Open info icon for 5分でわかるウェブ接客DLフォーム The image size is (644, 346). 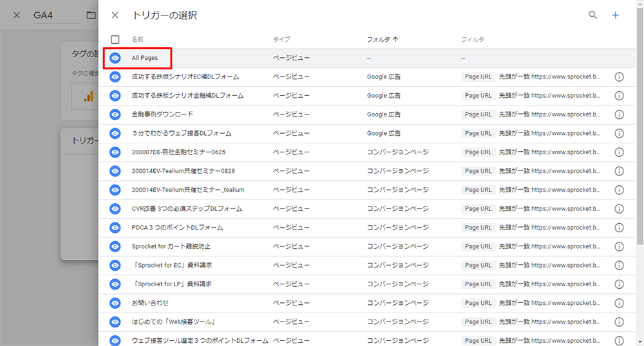click(619, 133)
